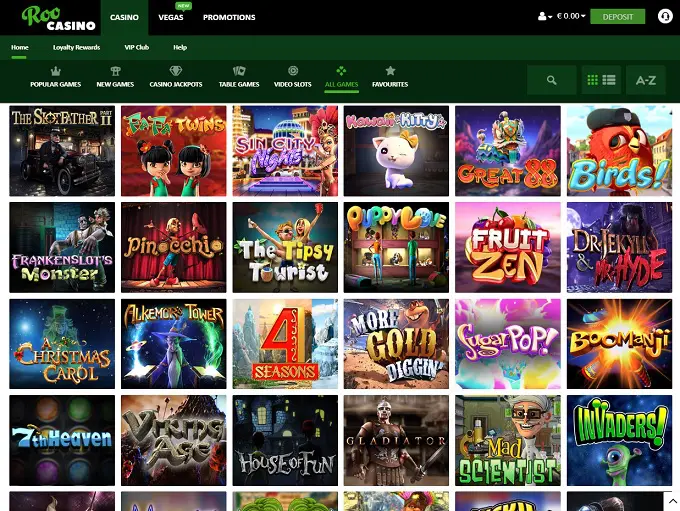Click the round icon right of Deposit

click(665, 17)
